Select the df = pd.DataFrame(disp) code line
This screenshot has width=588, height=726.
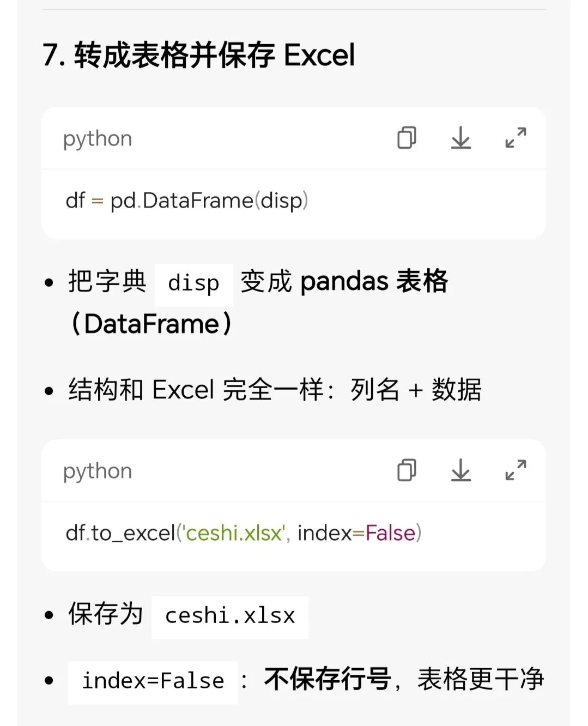[187, 201]
